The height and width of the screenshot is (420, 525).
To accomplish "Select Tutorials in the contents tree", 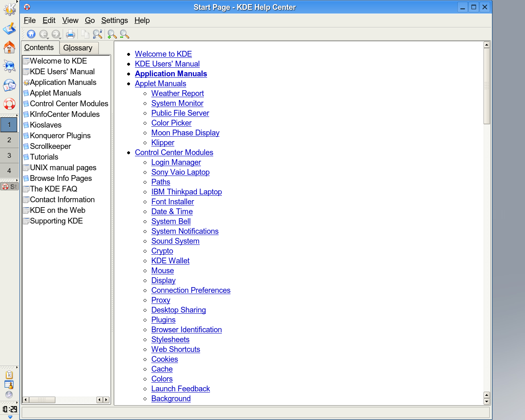I will pos(41,157).
